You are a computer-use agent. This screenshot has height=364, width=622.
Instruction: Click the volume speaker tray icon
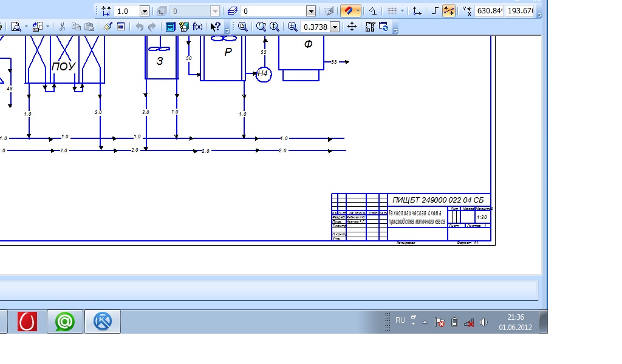click(484, 322)
